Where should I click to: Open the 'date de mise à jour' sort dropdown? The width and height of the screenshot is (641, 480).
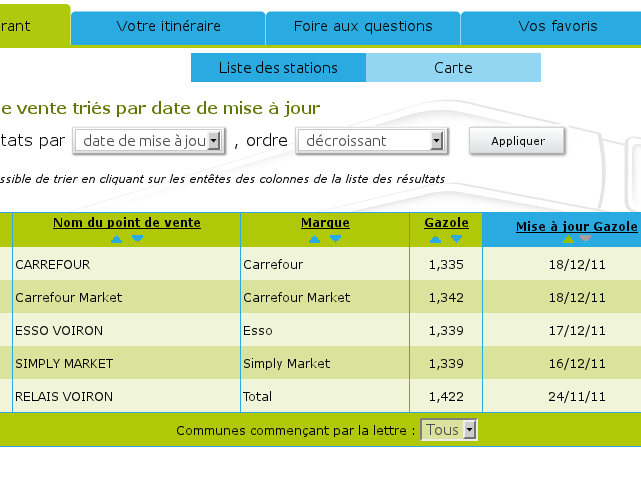tap(150, 141)
